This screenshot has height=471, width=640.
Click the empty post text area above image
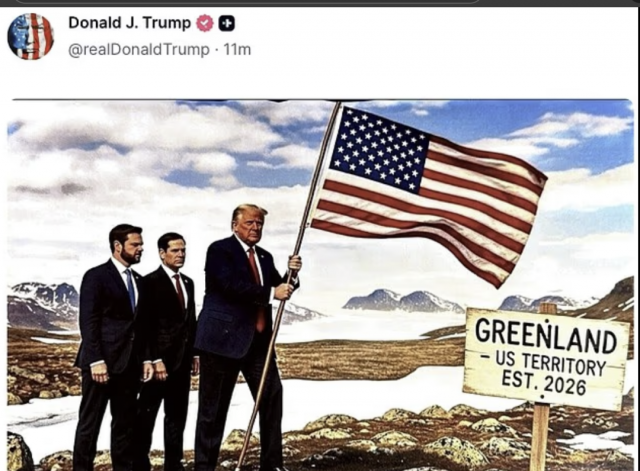(x=320, y=80)
